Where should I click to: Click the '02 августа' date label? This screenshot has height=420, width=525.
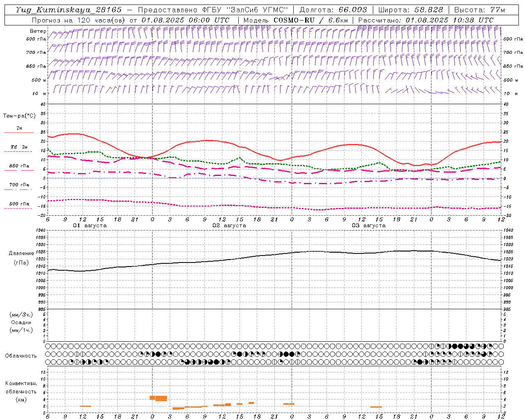point(229,226)
